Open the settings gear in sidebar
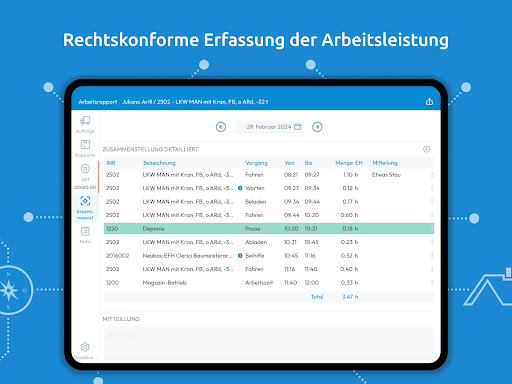Image resolution: width=512 pixels, height=384 pixels. [85, 347]
